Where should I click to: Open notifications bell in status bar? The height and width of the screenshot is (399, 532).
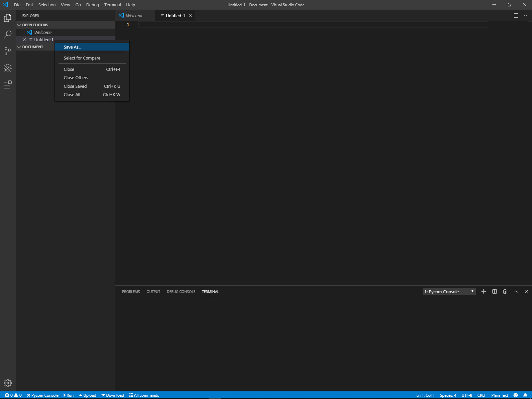525,395
